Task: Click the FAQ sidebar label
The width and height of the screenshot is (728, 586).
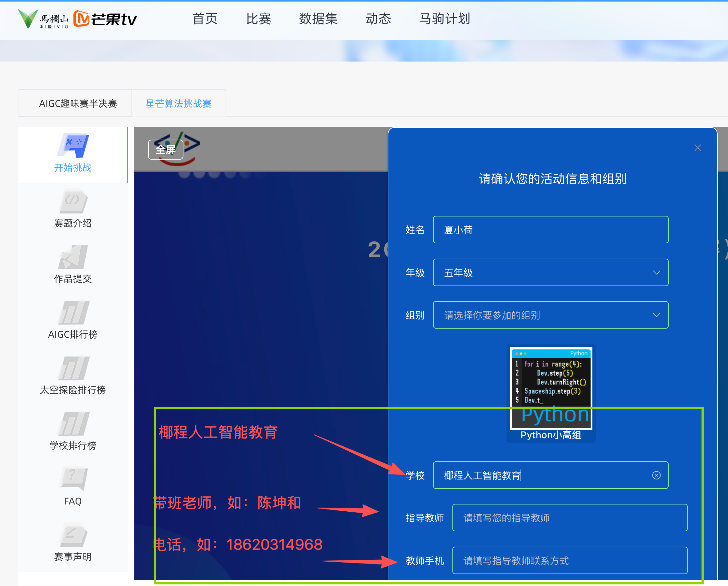Action: click(73, 501)
